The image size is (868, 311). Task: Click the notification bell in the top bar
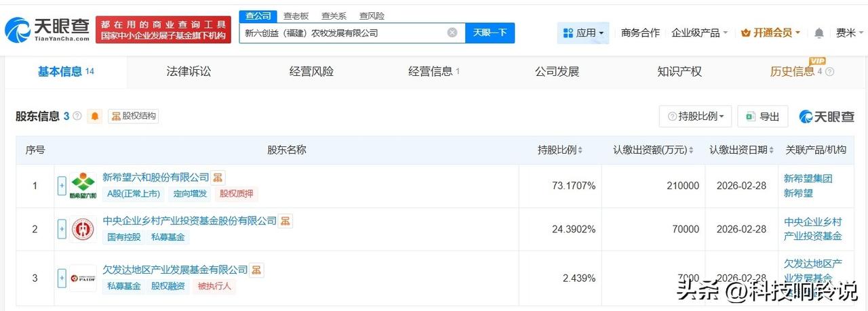[819, 33]
